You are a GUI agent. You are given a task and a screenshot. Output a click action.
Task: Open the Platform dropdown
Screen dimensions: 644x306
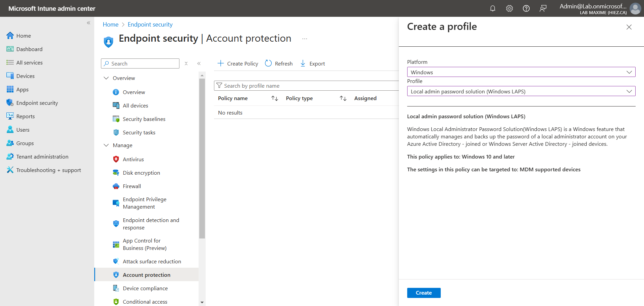521,72
